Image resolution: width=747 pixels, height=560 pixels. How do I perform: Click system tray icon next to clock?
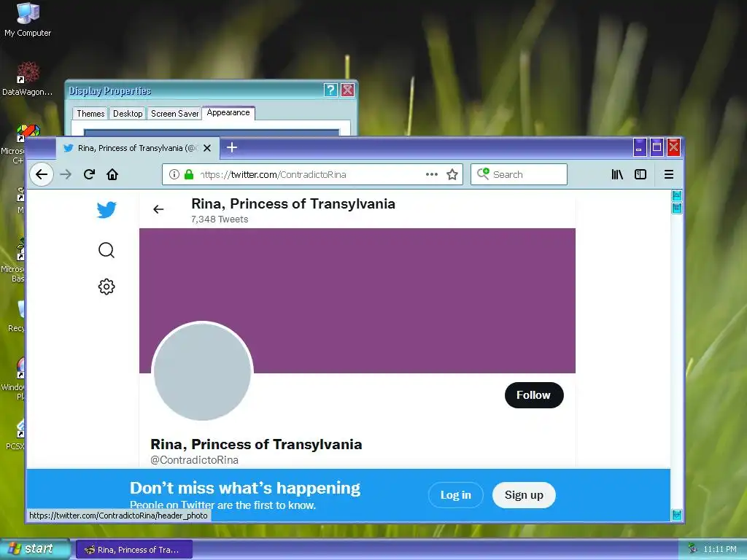point(693,549)
